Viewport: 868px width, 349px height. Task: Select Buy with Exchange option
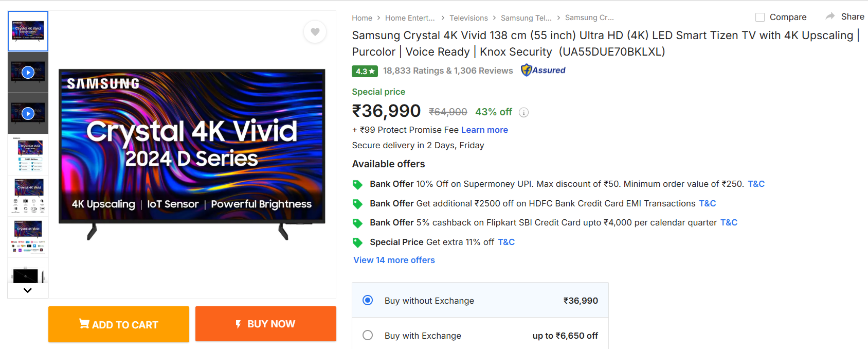click(x=368, y=335)
